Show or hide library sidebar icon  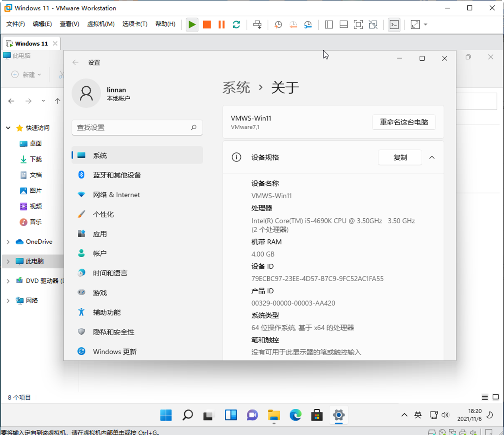coord(329,24)
